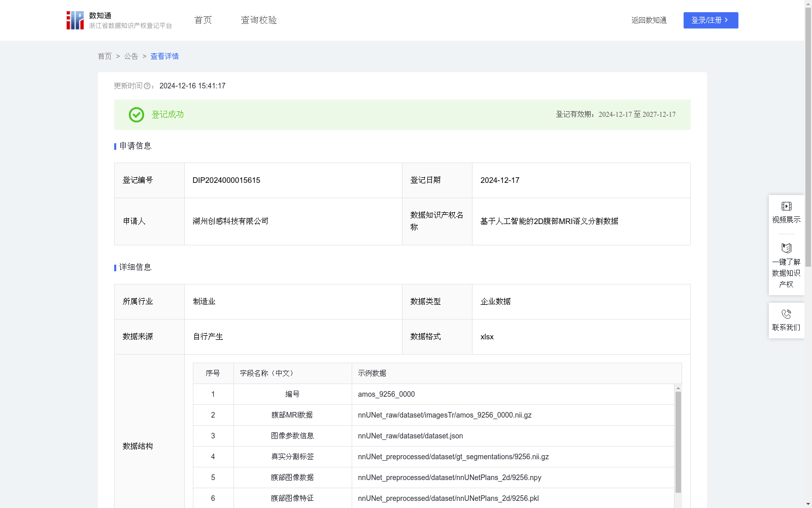Click the 编号 field name cell

[292, 394]
